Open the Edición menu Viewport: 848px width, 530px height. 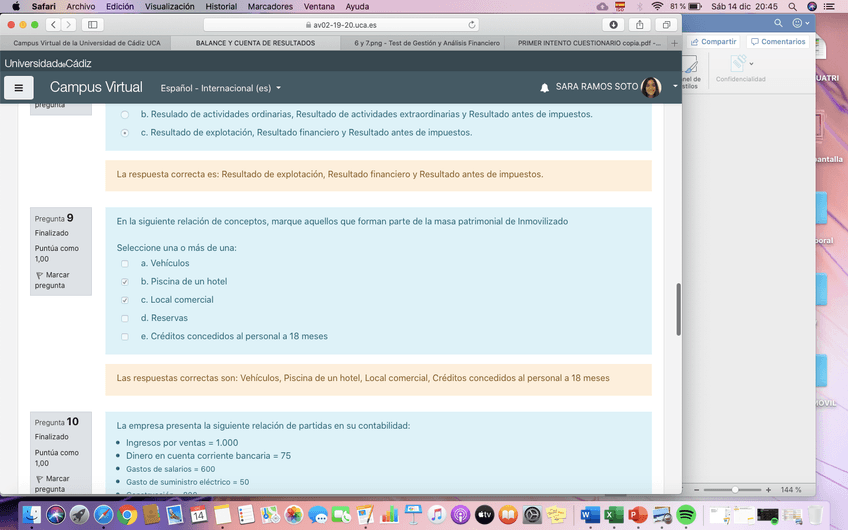click(120, 6)
